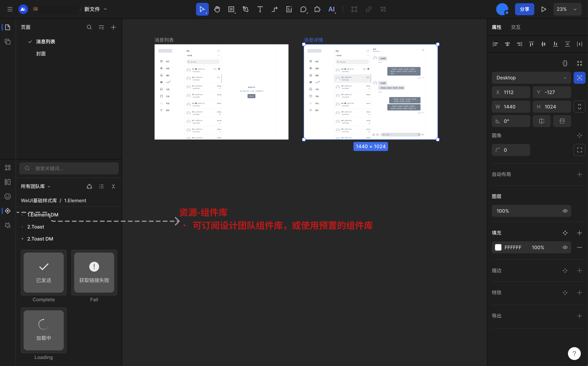Toggle layer opacity visibility eye

point(565,211)
